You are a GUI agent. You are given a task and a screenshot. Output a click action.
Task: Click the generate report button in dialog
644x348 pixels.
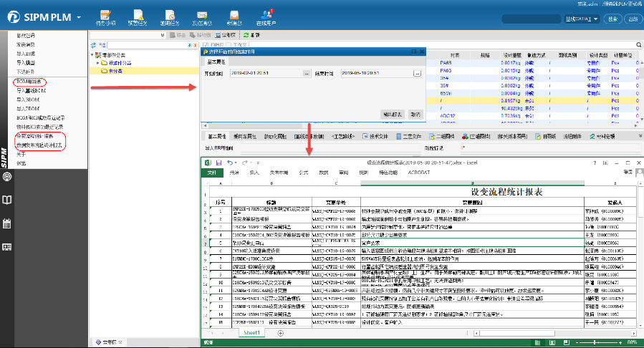(392, 114)
